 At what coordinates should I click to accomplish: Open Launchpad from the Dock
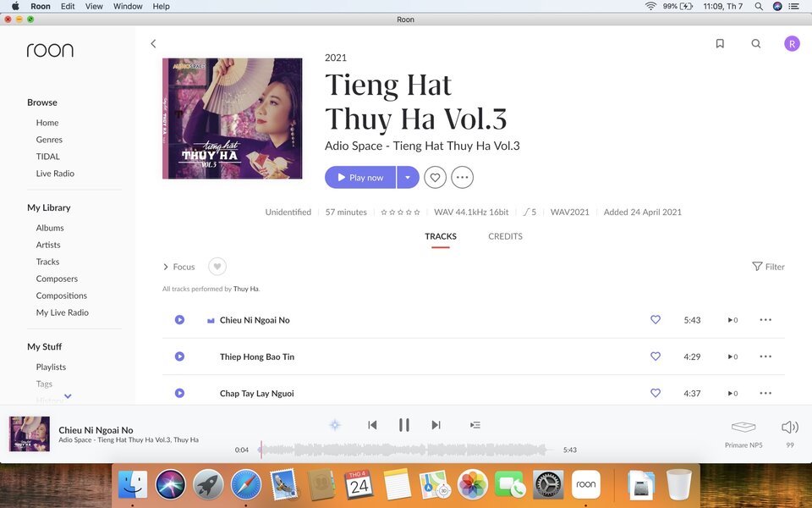pyautogui.click(x=208, y=484)
